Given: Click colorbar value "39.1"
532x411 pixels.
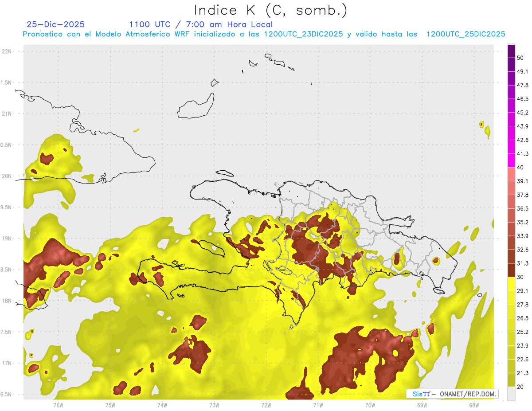Looking at the screenshot, I should 522,181.
